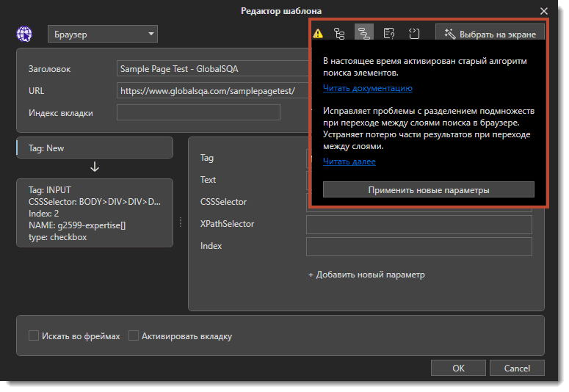Click the yellow warning triangle icon

point(318,34)
